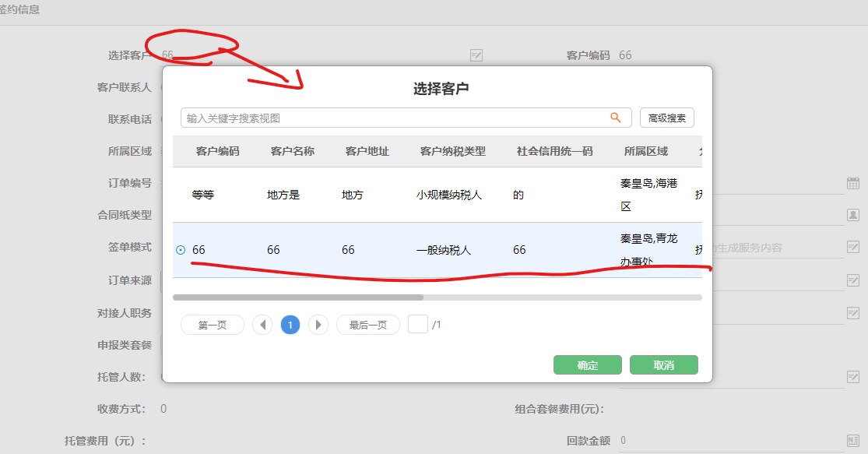Select the customer row named 地方是
This screenshot has height=454, width=868.
pos(283,195)
